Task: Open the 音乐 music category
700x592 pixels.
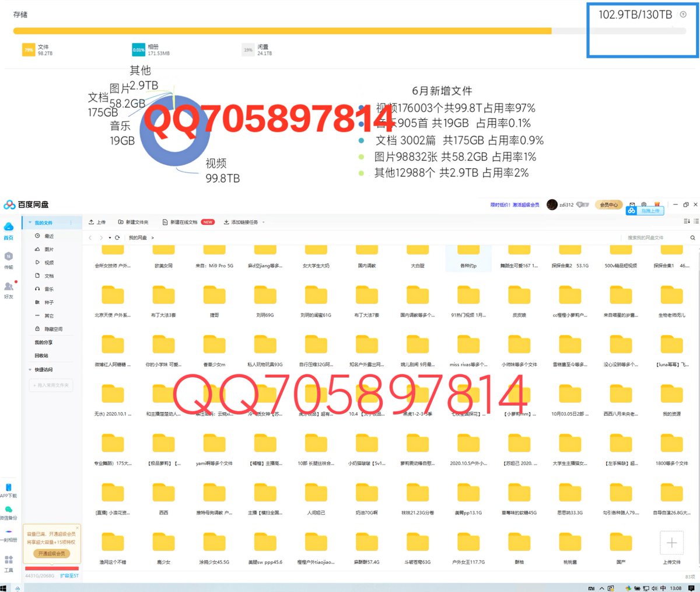Action: [x=45, y=289]
